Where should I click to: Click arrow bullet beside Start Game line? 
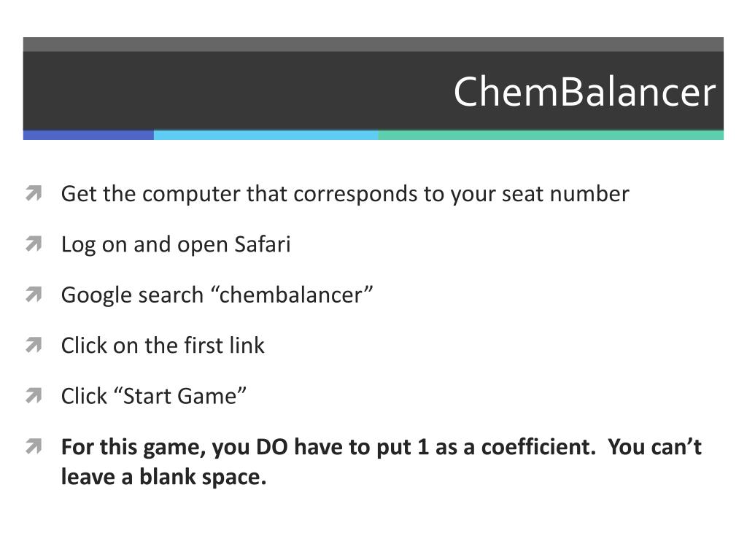[x=34, y=395]
